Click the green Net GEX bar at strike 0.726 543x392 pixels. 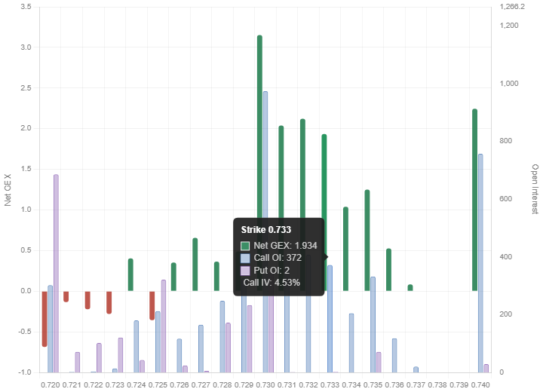(x=174, y=277)
